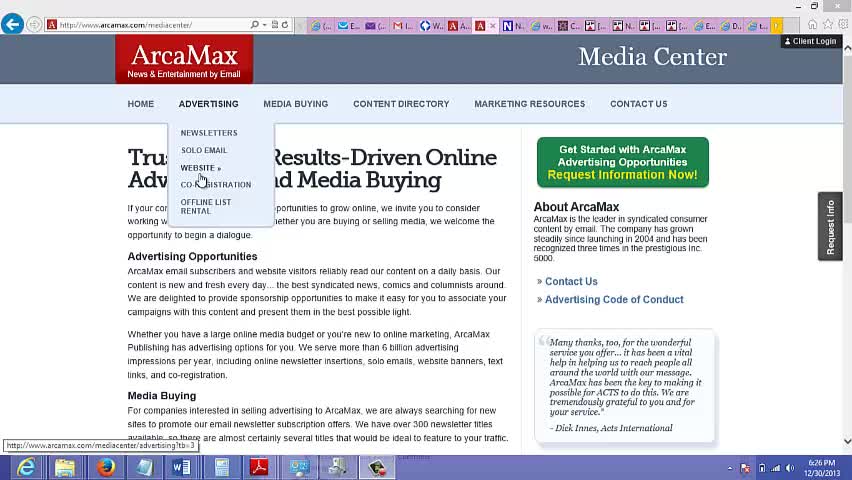The width and height of the screenshot is (852, 480).
Task: Close the active ArcaMax tab
Action: coord(493,26)
